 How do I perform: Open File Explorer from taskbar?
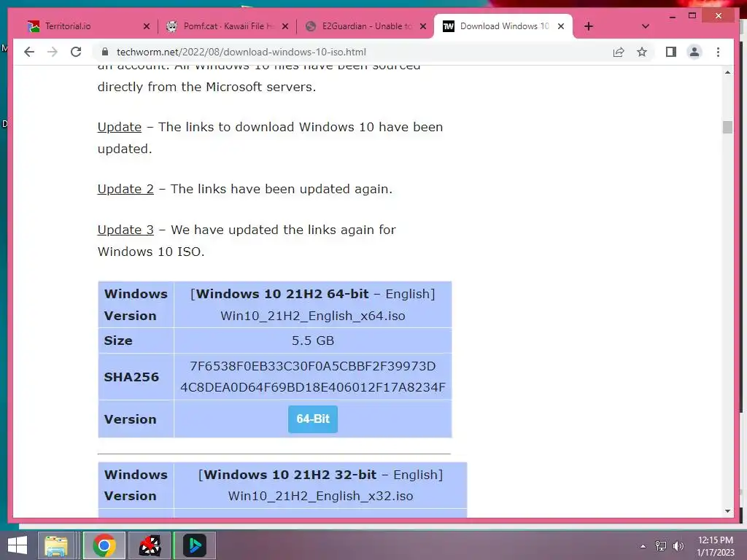pyautogui.click(x=55, y=545)
